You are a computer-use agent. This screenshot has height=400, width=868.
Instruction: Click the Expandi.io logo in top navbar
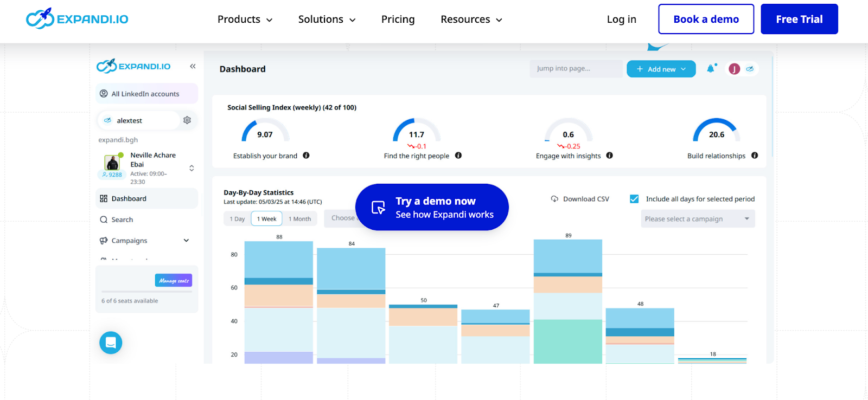coord(77,19)
